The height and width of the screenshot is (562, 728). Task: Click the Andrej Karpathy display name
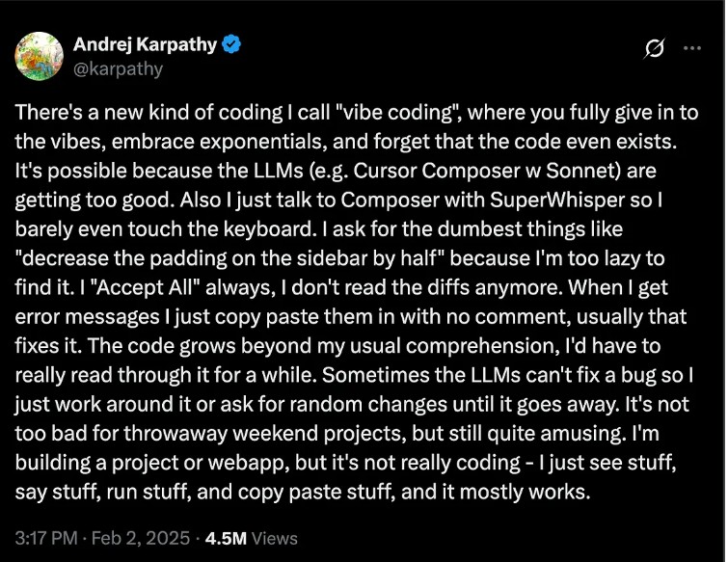(x=145, y=44)
